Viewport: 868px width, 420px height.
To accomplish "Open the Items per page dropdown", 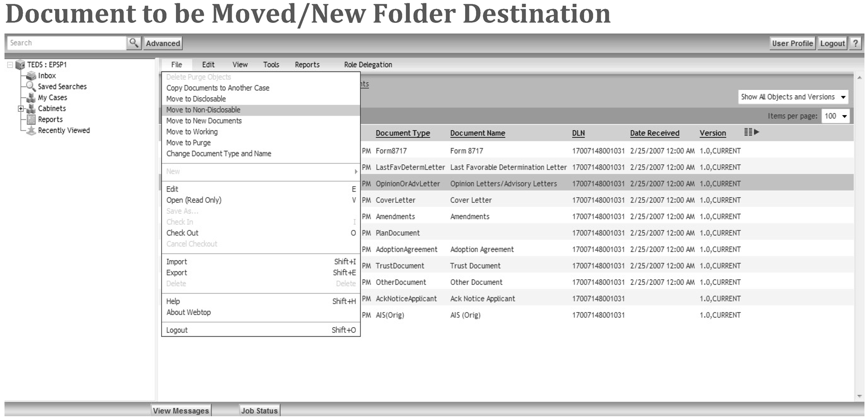I will [835, 116].
